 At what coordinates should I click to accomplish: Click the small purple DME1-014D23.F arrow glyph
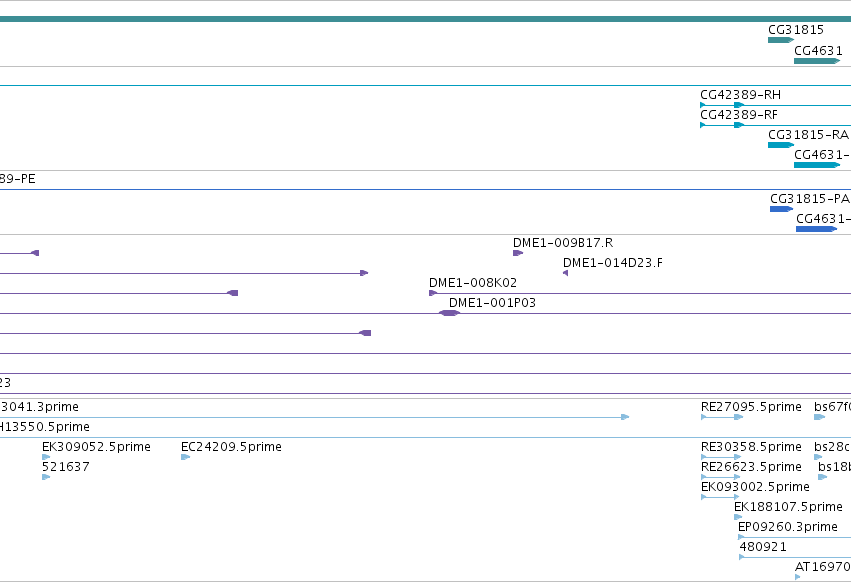[566, 273]
